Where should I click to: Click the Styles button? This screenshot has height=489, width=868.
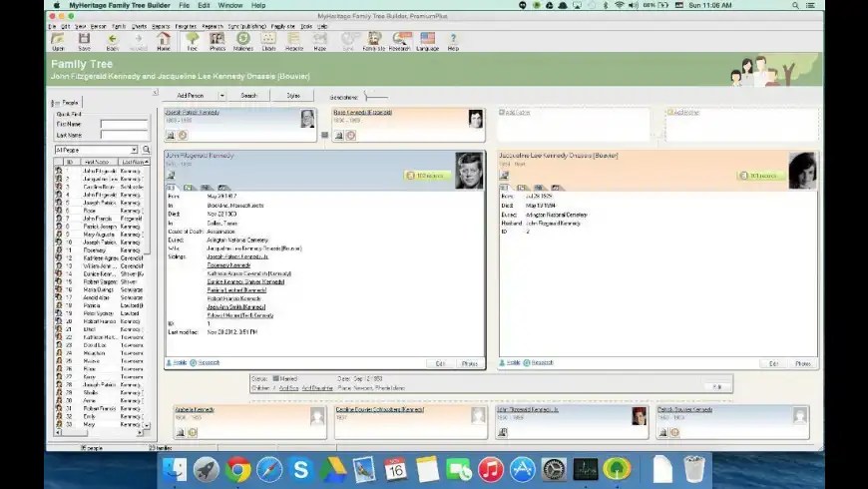point(293,96)
